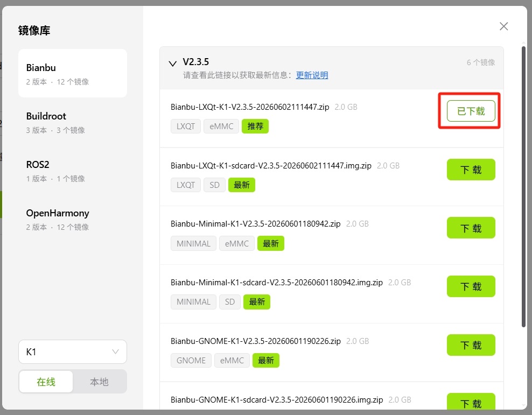This screenshot has height=415, width=532.
Task: Download Bianbu-GNOME-K1-V2.3.5 zip image
Action: click(471, 345)
